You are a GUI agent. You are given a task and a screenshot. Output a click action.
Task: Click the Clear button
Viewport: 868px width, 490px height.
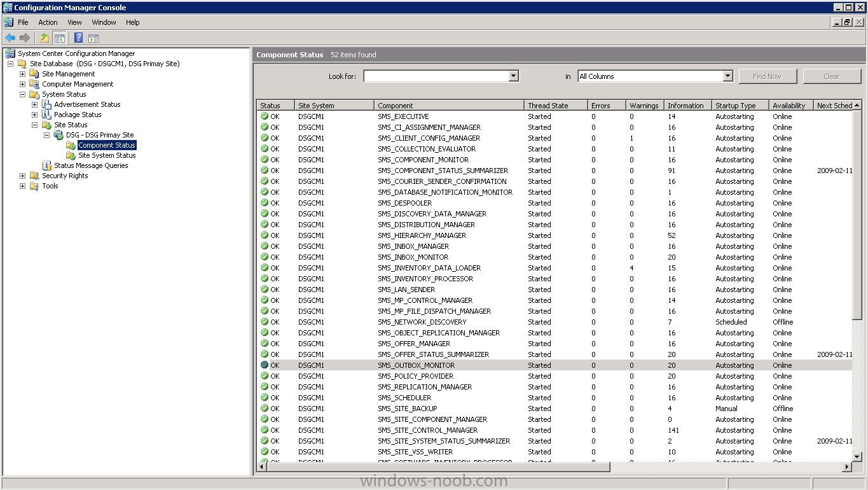click(x=832, y=76)
